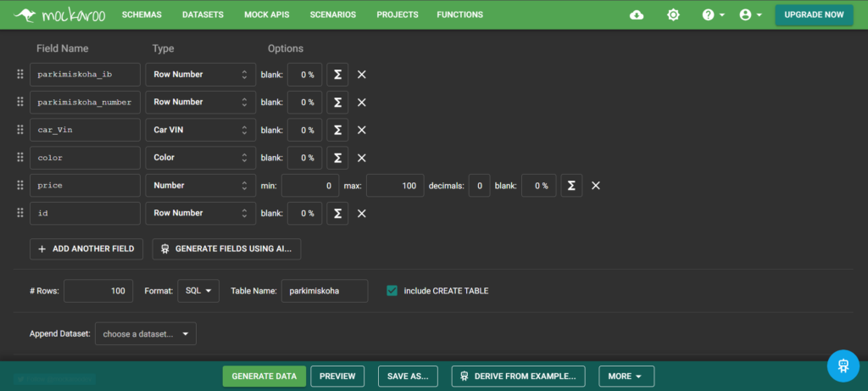This screenshot has height=391, width=868.
Task: Go to the SCHEMAS tab
Action: (142, 15)
